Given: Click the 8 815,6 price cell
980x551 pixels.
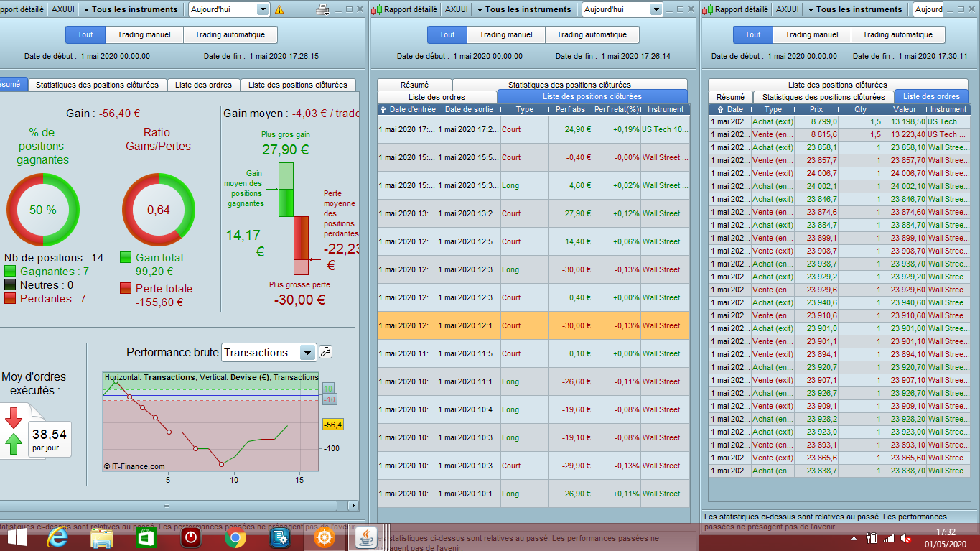Looking at the screenshot, I should tap(816, 134).
